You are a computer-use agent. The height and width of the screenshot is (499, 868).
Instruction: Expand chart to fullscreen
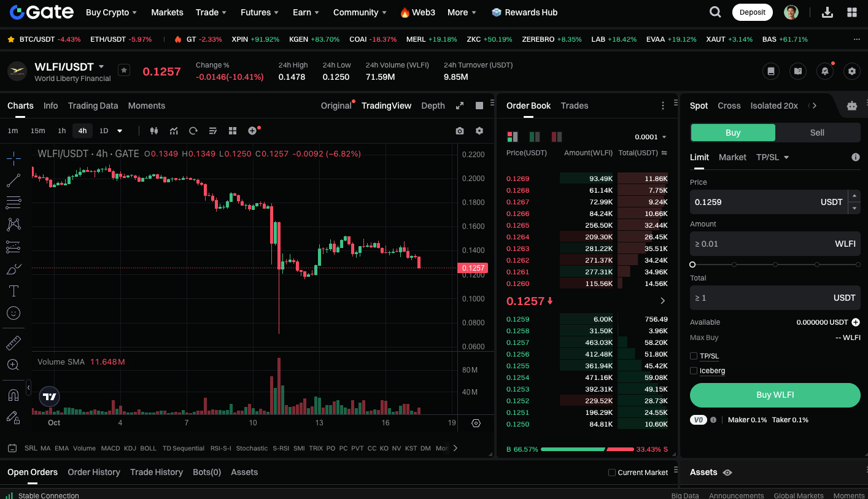click(460, 106)
